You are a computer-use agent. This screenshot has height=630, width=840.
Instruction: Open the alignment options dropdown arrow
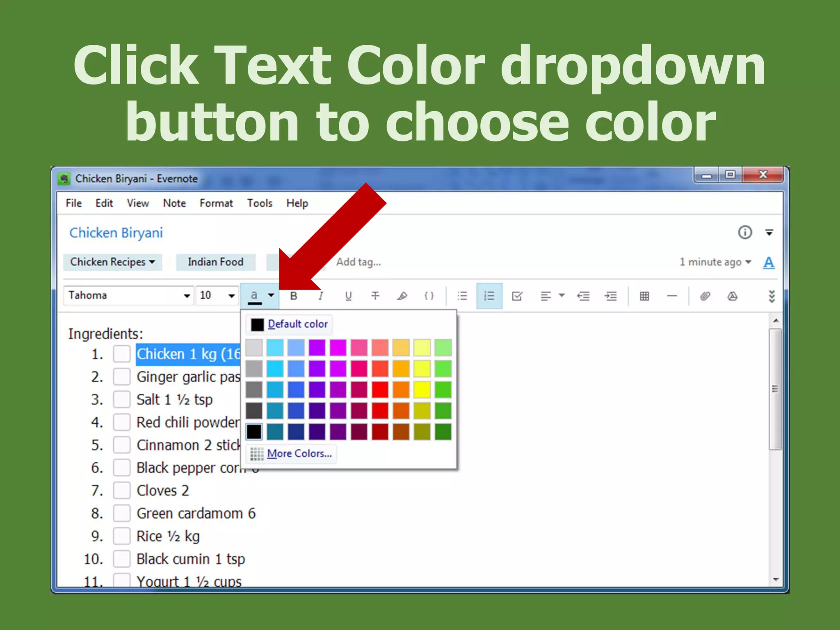(x=562, y=295)
